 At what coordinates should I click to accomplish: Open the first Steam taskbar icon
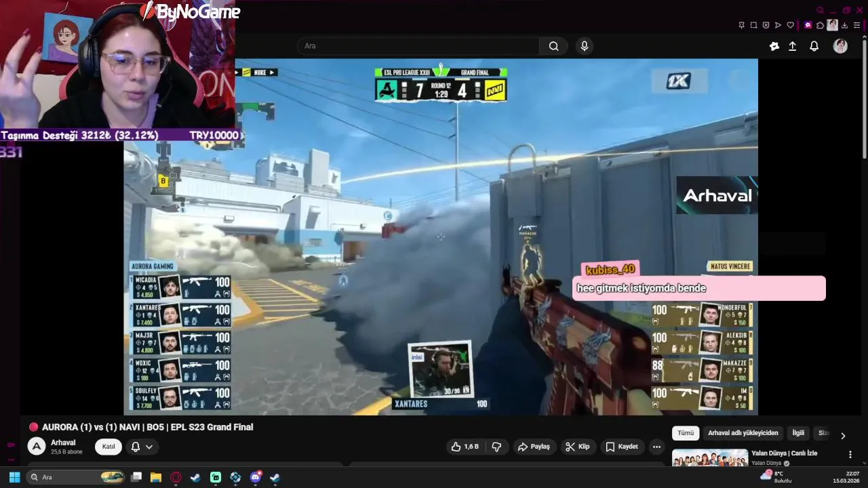[195, 477]
